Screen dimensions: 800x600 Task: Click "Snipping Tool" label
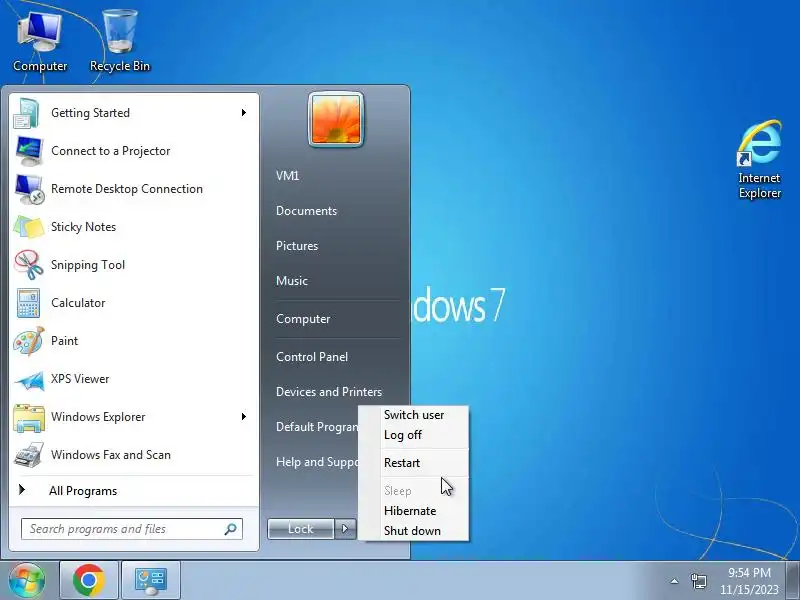pos(88,265)
